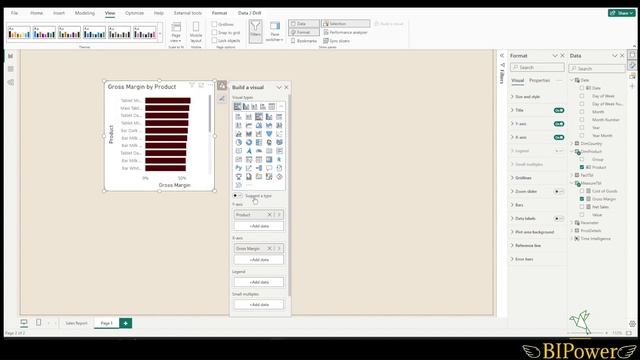Open More options ellipsis on the chart

pos(210,85)
